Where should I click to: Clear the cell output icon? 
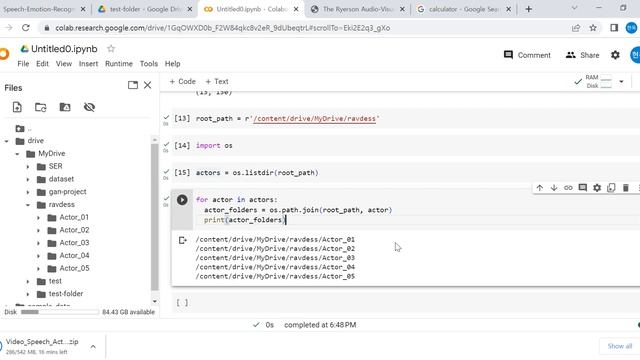[x=182, y=240]
